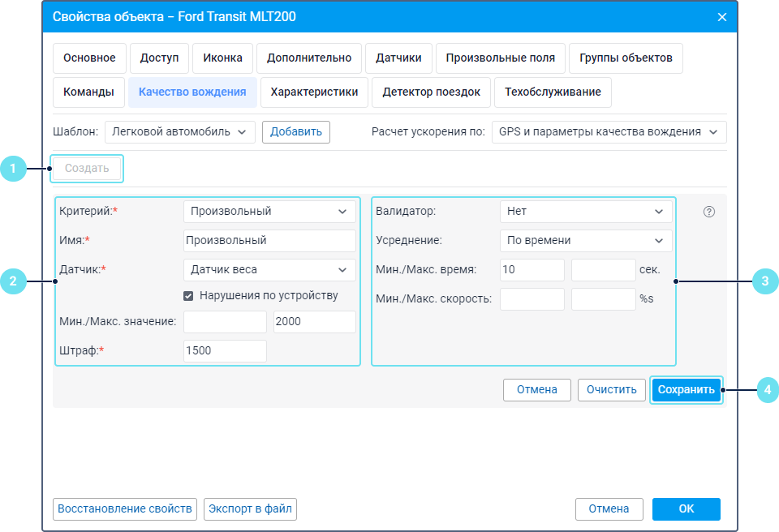Go to the Техобслуживание tab
This screenshot has height=532, width=779.
pos(553,92)
